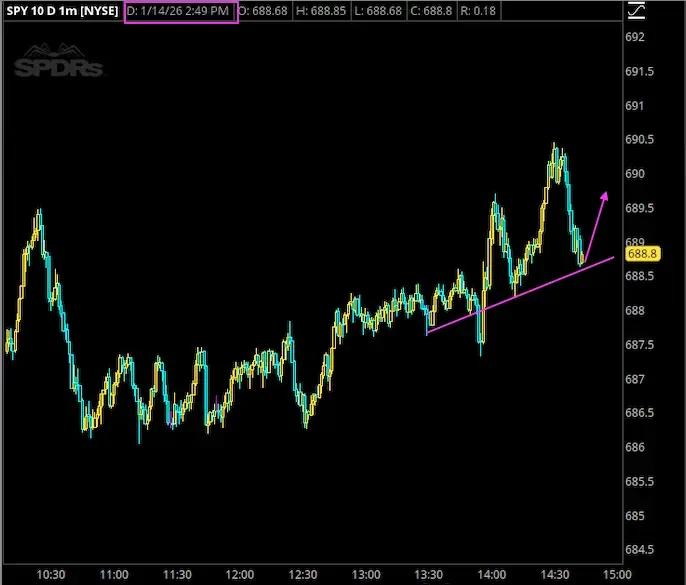The width and height of the screenshot is (686, 585).
Task: Click the 10:30 time axis label
Action: [x=51, y=574]
